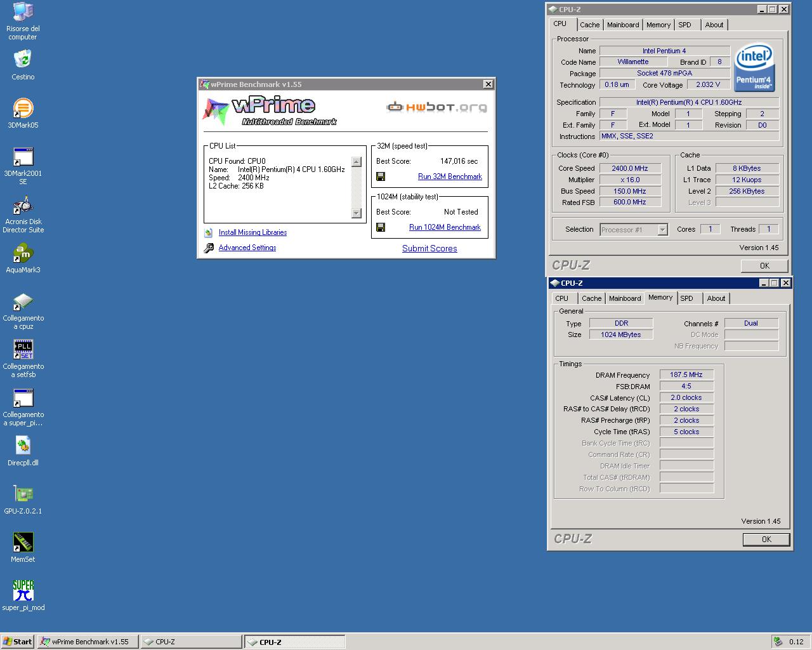Viewport: 812px width, 650px height.
Task: Open Acronis Disk Director Suite icon
Action: (x=23, y=214)
